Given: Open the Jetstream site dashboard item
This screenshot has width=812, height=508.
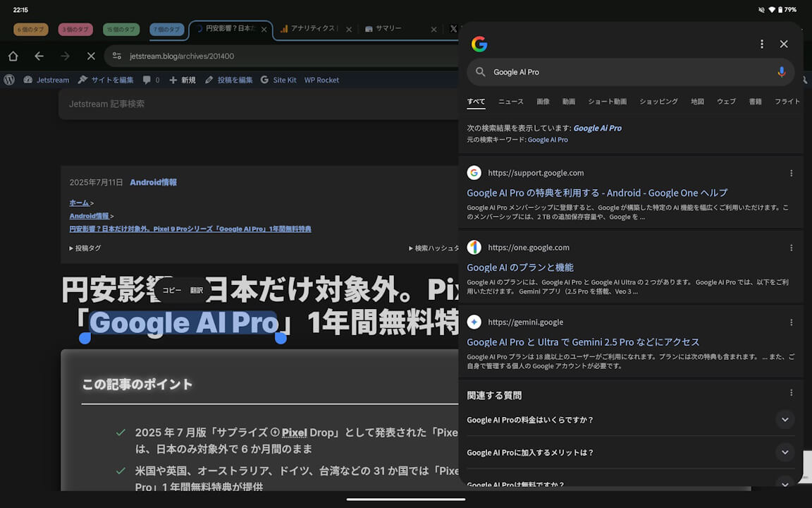Looking at the screenshot, I should tap(46, 80).
